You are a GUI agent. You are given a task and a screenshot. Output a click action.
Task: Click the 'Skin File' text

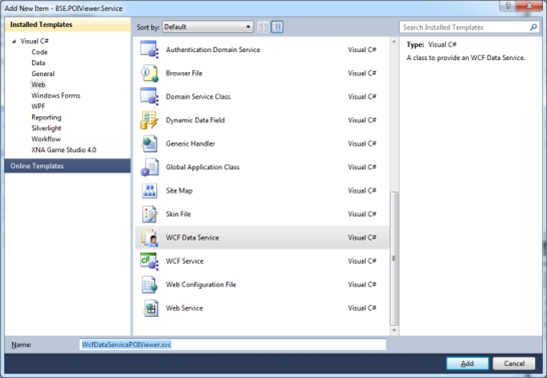[178, 214]
